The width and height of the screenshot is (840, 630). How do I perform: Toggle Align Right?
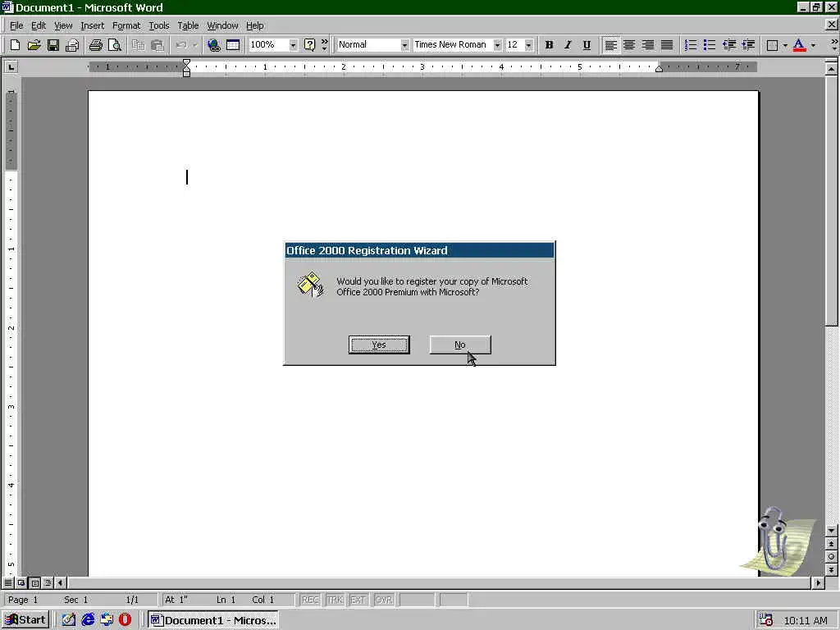(648, 45)
